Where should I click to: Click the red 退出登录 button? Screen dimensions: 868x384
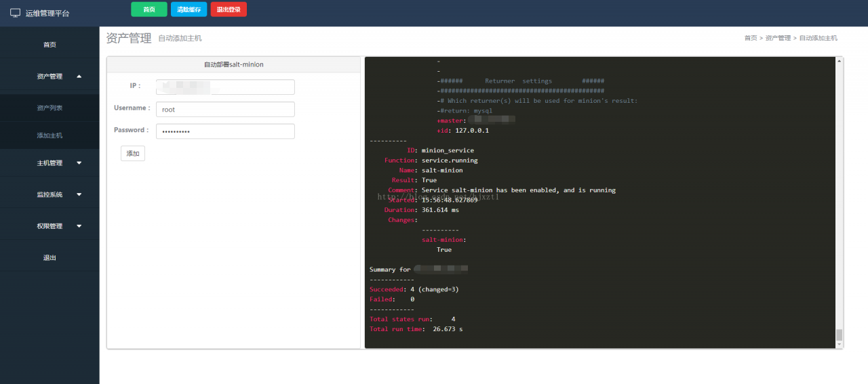229,9
